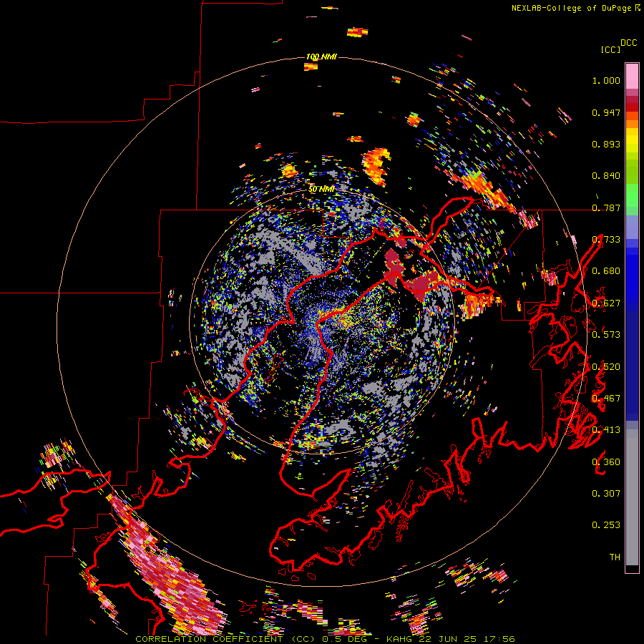Click the Correlation Coefficient KAHG caption
This screenshot has height=644, width=644.
326,639
